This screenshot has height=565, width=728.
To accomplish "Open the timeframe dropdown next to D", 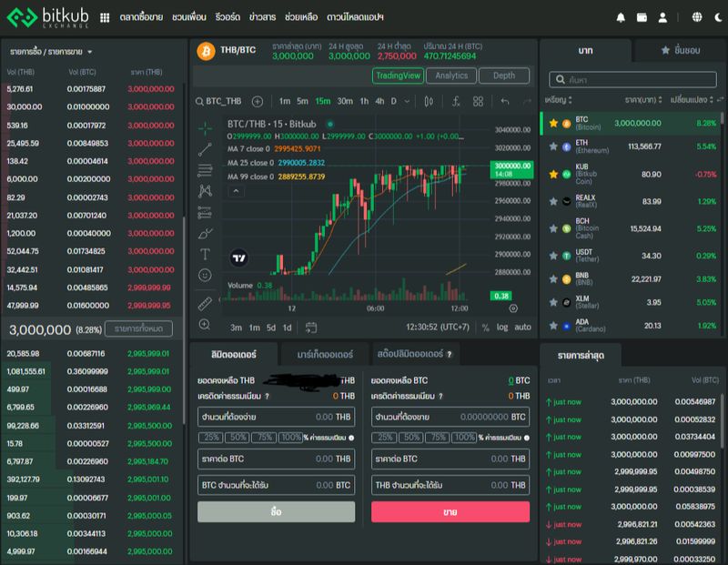I will click(x=407, y=101).
